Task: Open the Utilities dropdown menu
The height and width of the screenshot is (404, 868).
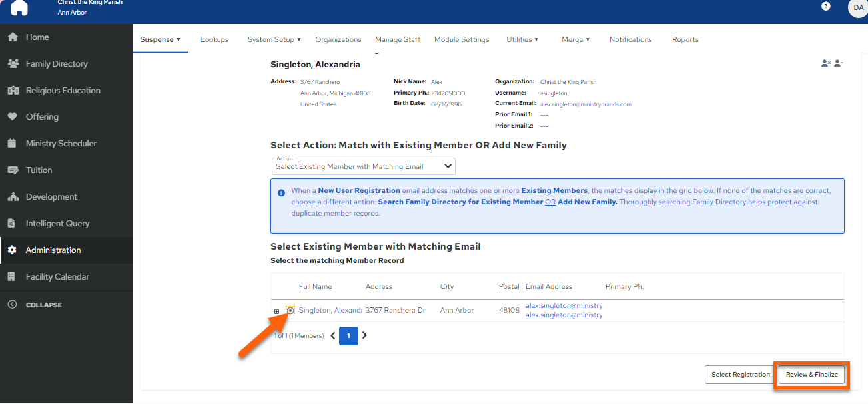Action: tap(522, 39)
